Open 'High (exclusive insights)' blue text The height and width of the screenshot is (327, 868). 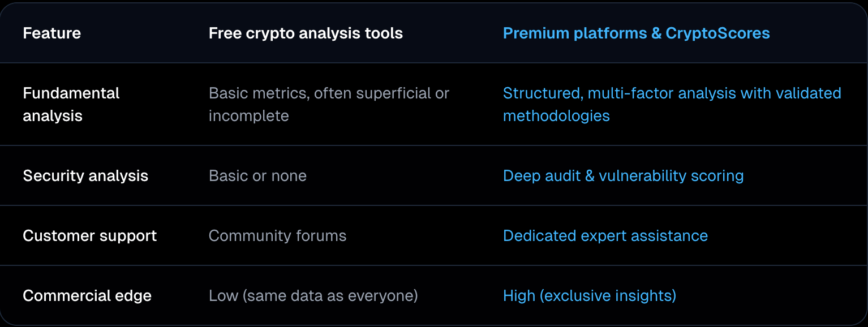click(589, 296)
